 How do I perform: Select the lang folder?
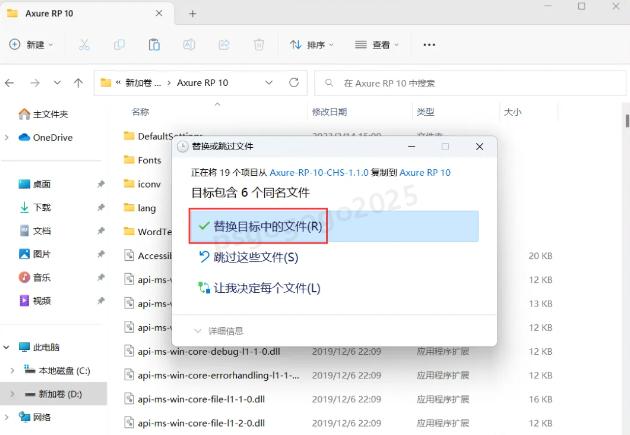point(140,208)
